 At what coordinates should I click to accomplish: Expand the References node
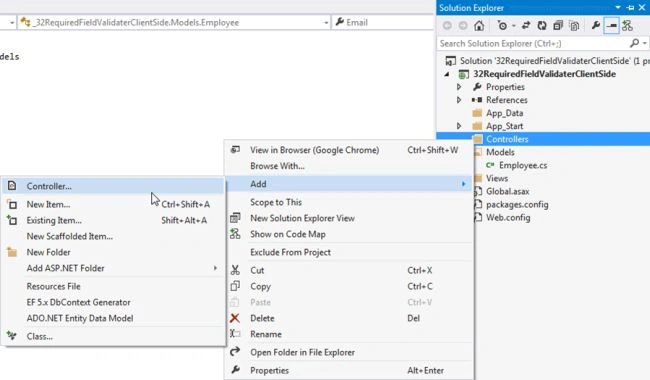point(459,100)
